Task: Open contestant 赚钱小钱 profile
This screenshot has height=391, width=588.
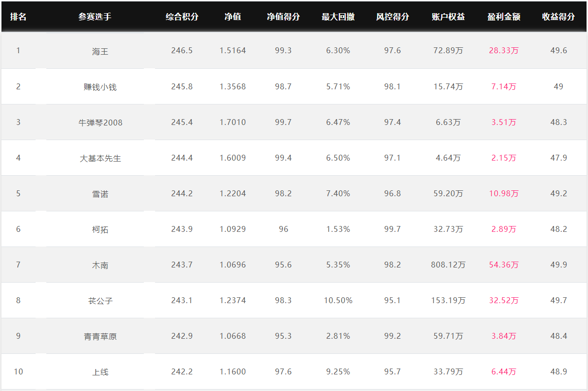Action: click(100, 87)
